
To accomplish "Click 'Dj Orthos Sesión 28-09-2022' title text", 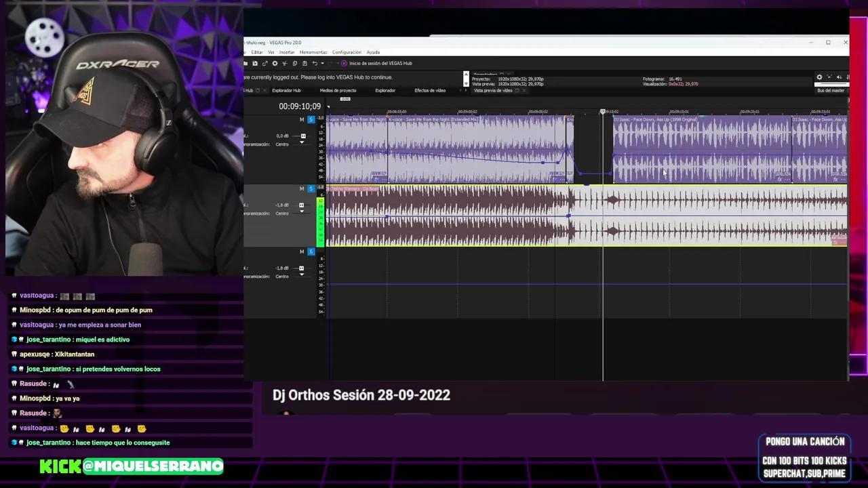I will click(x=361, y=395).
